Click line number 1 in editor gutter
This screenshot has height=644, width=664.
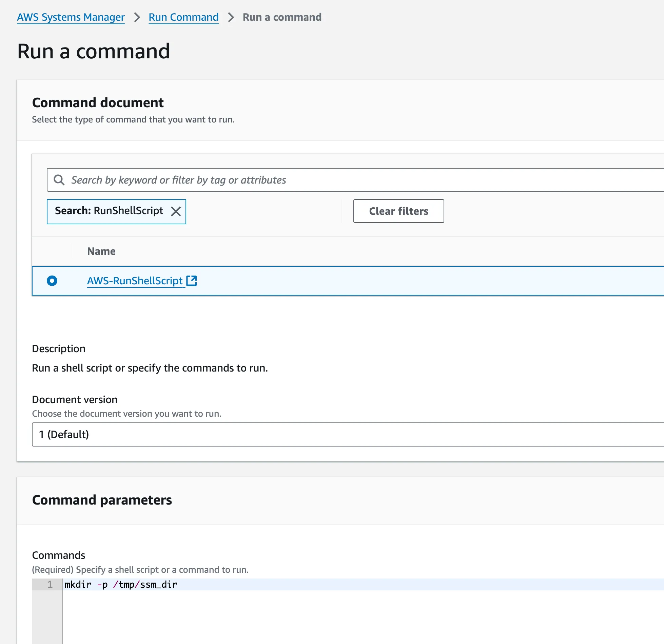pos(50,584)
